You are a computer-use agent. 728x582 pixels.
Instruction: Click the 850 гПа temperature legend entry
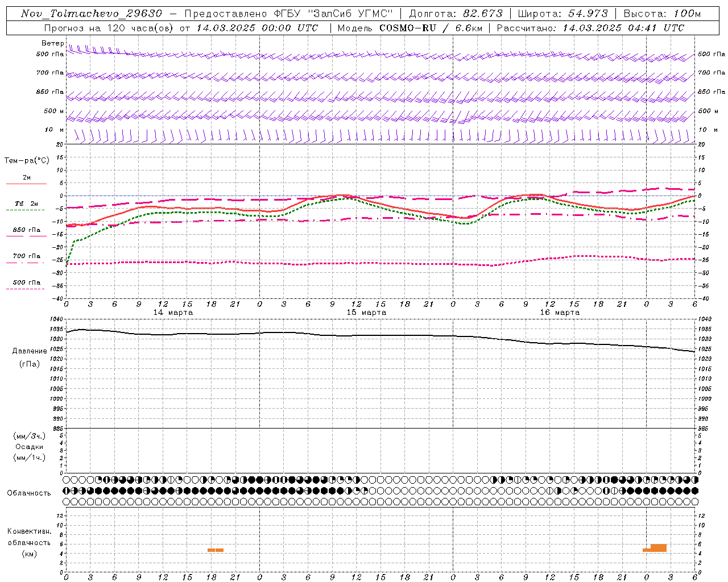click(x=26, y=230)
